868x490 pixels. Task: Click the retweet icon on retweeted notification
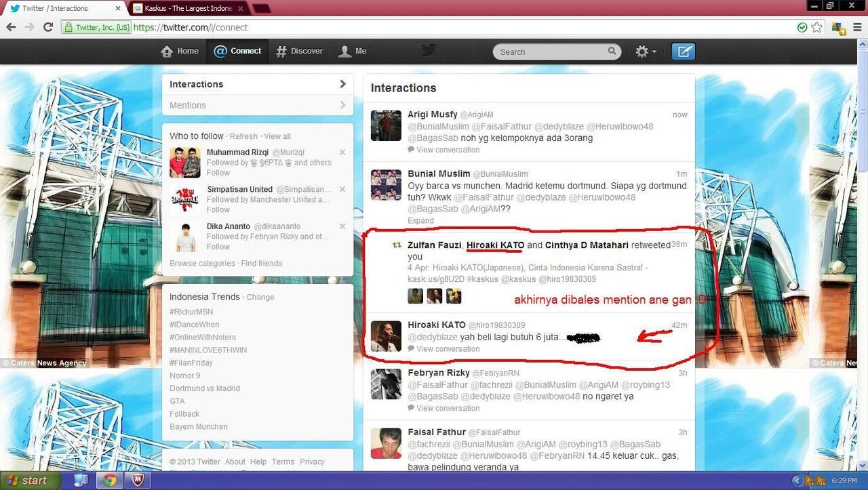[397, 245]
